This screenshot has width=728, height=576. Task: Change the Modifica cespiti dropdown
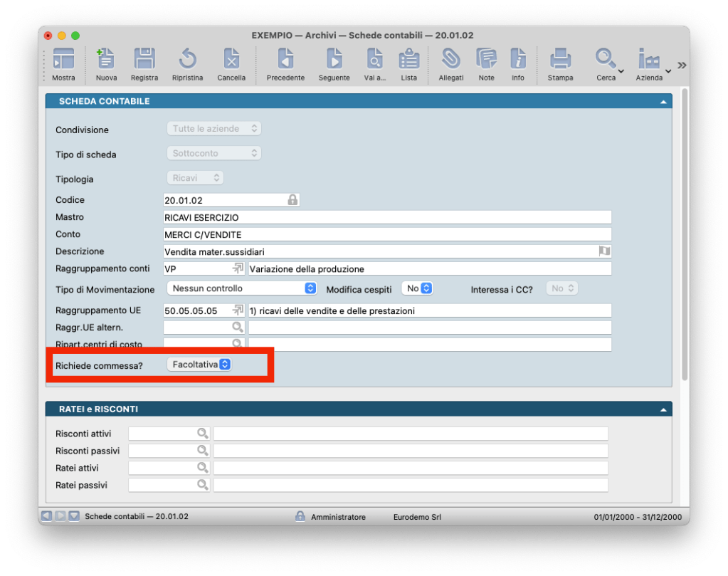(x=417, y=288)
